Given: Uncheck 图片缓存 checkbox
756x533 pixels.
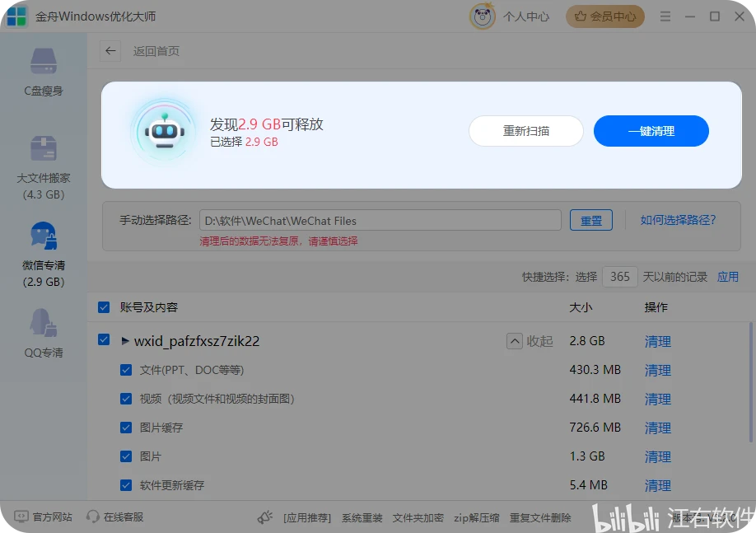Looking at the screenshot, I should click(126, 428).
